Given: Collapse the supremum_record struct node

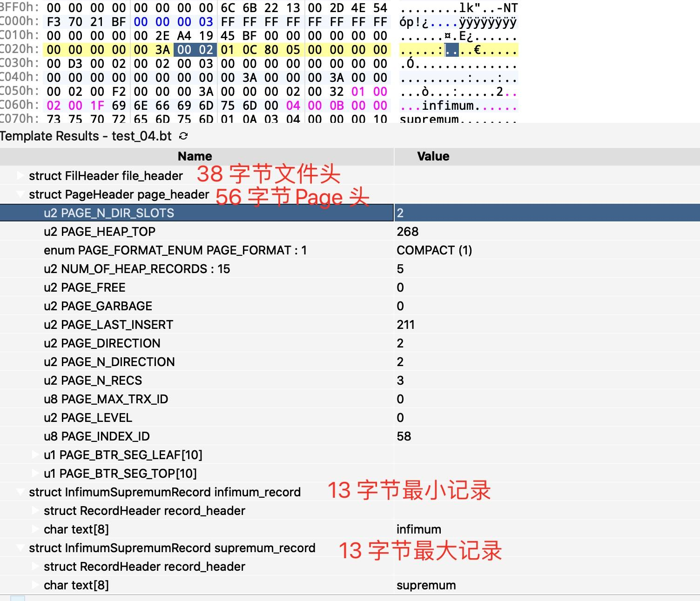Looking at the screenshot, I should click(x=20, y=548).
